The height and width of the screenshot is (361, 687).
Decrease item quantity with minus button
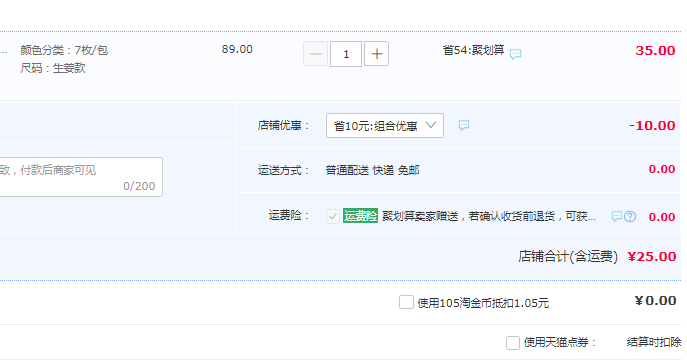(x=315, y=54)
